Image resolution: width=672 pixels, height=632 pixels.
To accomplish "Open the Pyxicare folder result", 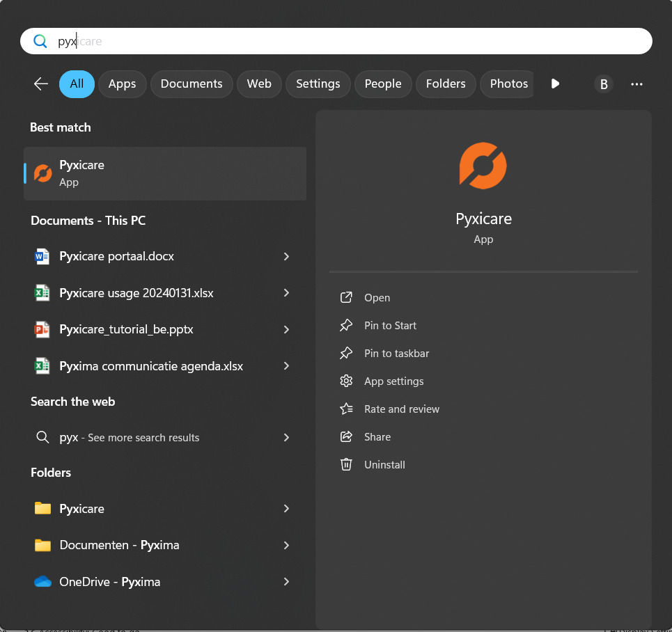I will click(165, 509).
